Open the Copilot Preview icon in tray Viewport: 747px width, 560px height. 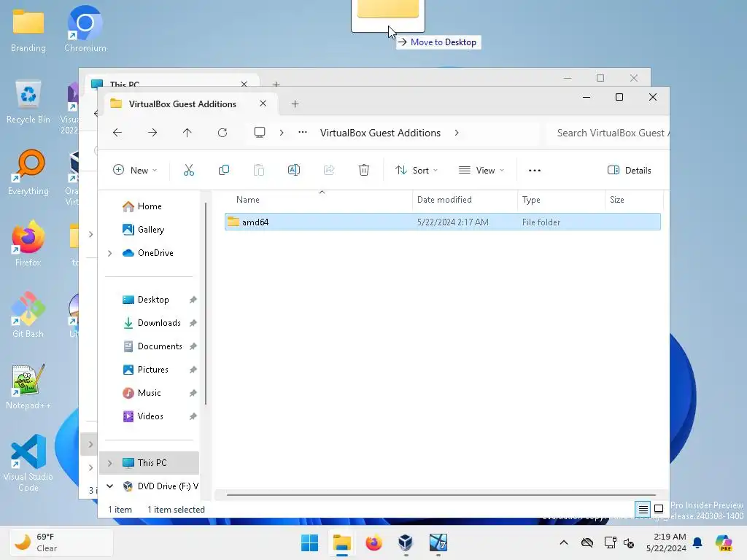(724, 542)
